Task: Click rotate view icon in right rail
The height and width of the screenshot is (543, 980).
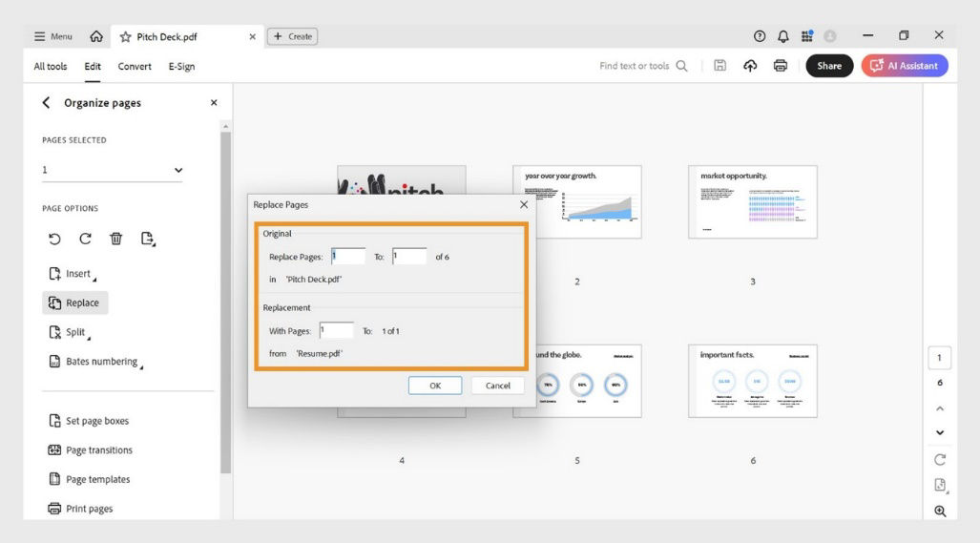Action: click(x=940, y=460)
